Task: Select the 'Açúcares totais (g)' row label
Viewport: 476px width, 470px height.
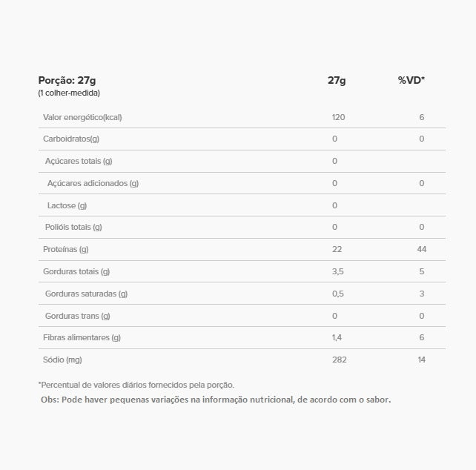Action: [79, 161]
